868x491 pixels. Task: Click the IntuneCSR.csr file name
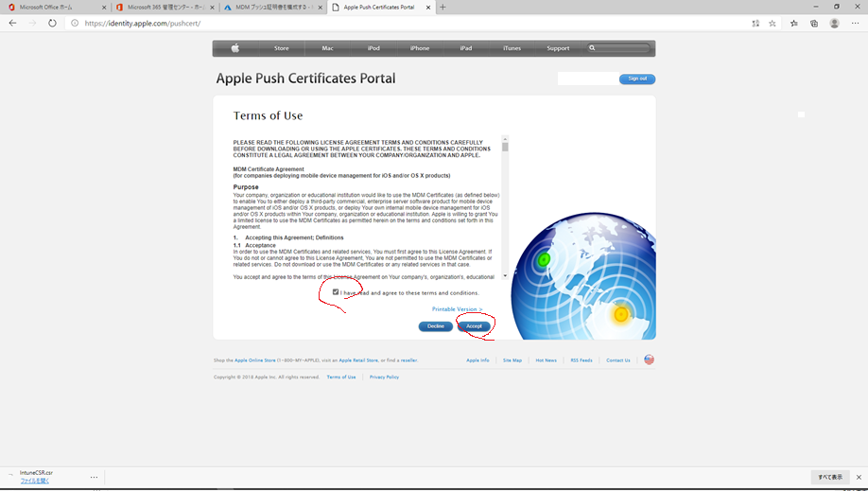(36, 473)
